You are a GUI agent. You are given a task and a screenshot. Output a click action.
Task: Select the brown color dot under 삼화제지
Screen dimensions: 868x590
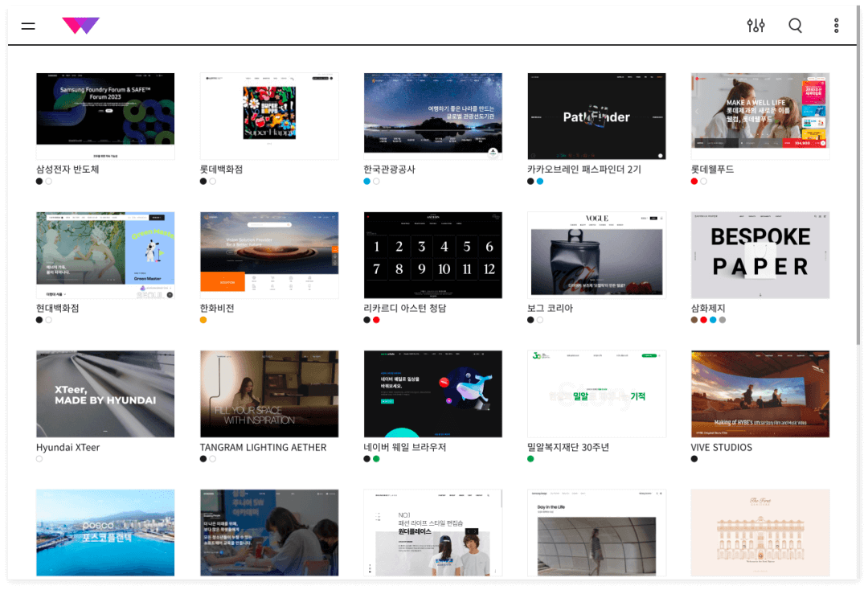[694, 320]
